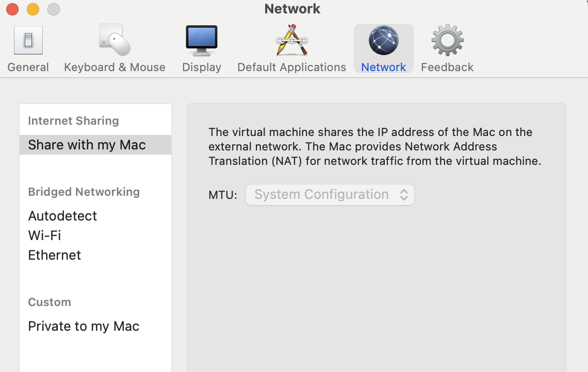The height and width of the screenshot is (372, 588).
Task: Close the Network window with red button
Action: pos(12,9)
